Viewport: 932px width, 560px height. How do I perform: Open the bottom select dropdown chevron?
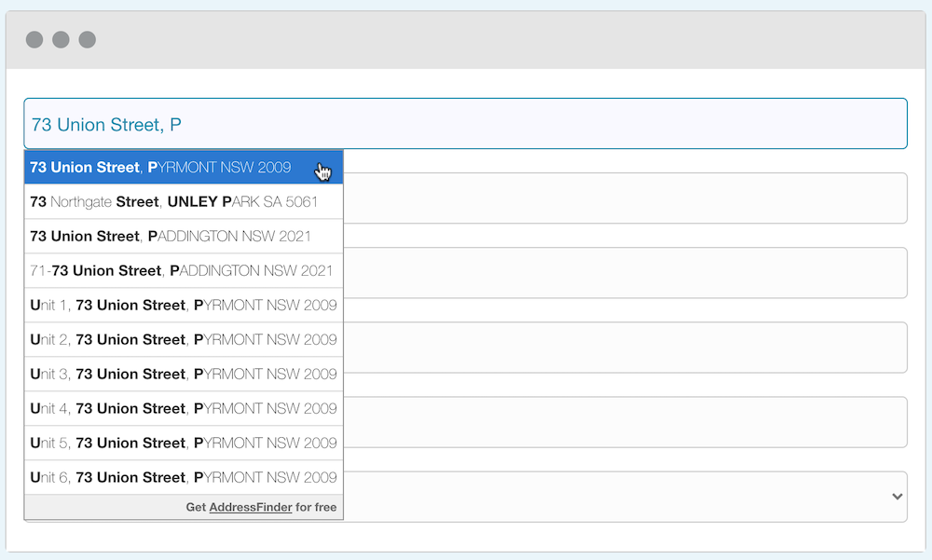tap(898, 497)
